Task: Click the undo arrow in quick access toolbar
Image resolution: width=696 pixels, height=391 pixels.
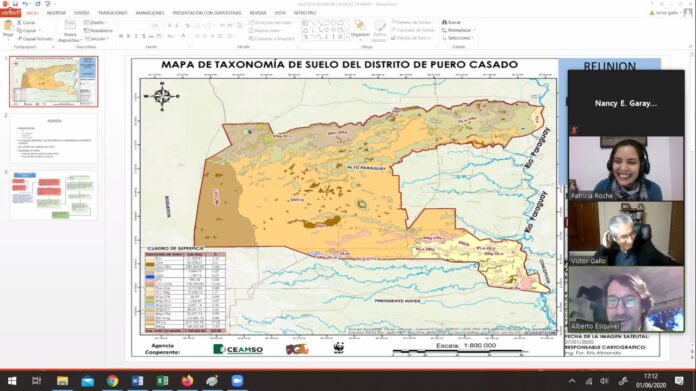Action: [25, 4]
